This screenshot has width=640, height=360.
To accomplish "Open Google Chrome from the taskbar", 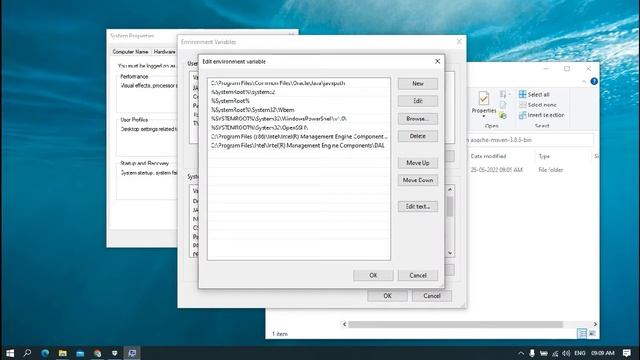I will 97,353.
